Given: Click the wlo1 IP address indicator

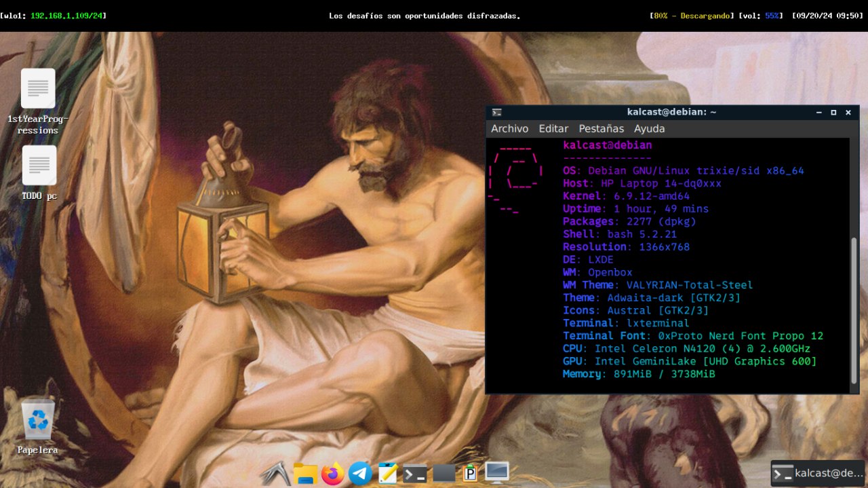Looking at the screenshot, I should (53, 15).
